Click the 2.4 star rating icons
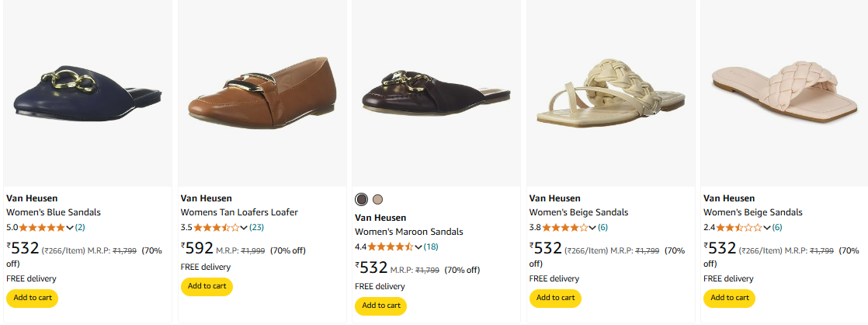This screenshot has width=868, height=325. coord(739,227)
